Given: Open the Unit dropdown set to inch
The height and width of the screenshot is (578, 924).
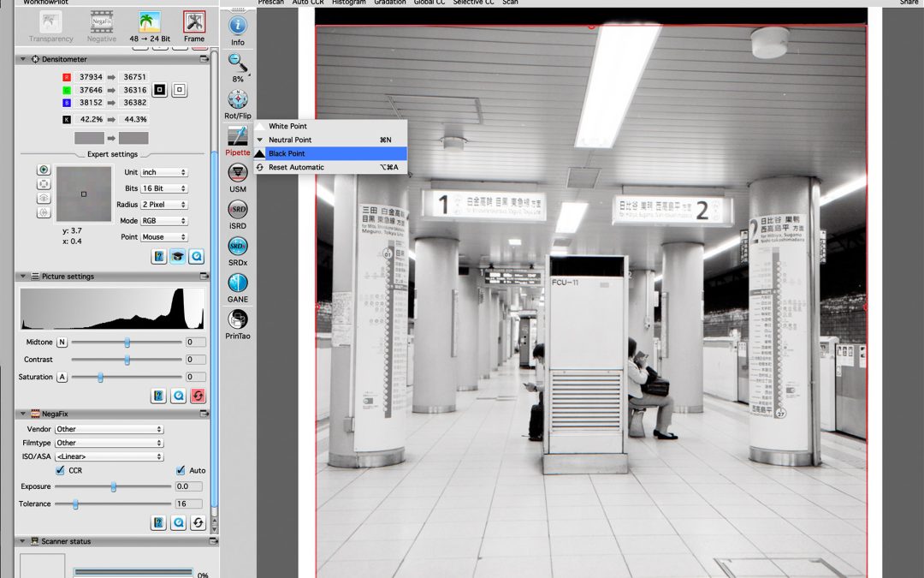Looking at the screenshot, I should coord(164,172).
